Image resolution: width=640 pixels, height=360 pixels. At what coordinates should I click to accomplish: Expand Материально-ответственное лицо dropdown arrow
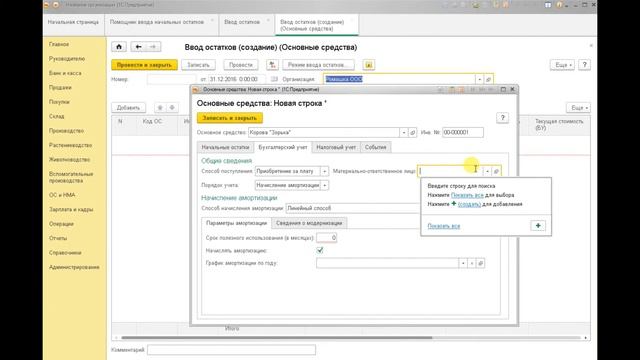pyautogui.click(x=487, y=171)
